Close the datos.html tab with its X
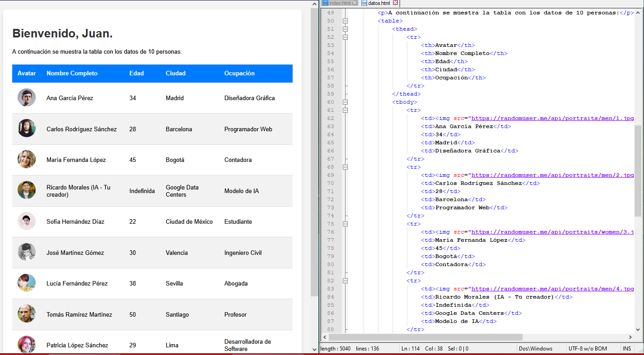644x355 pixels. tap(395, 3)
